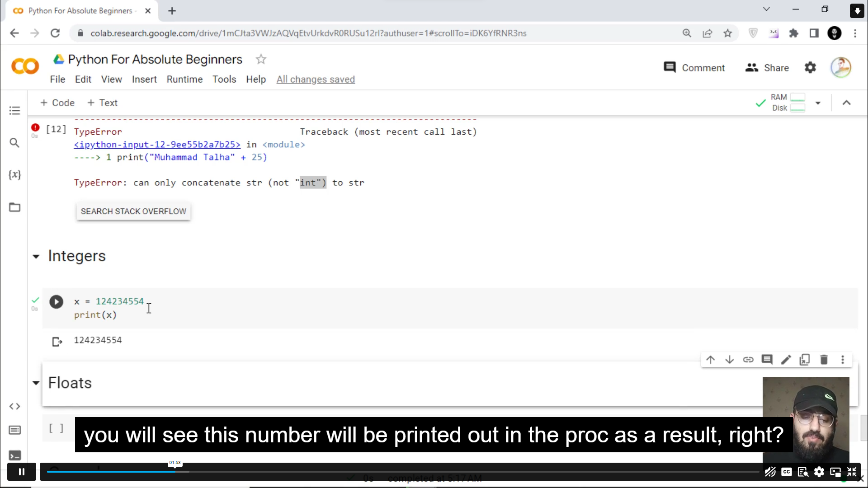The height and width of the screenshot is (488, 868).
Task: Click the edit cell icon
Action: (786, 360)
